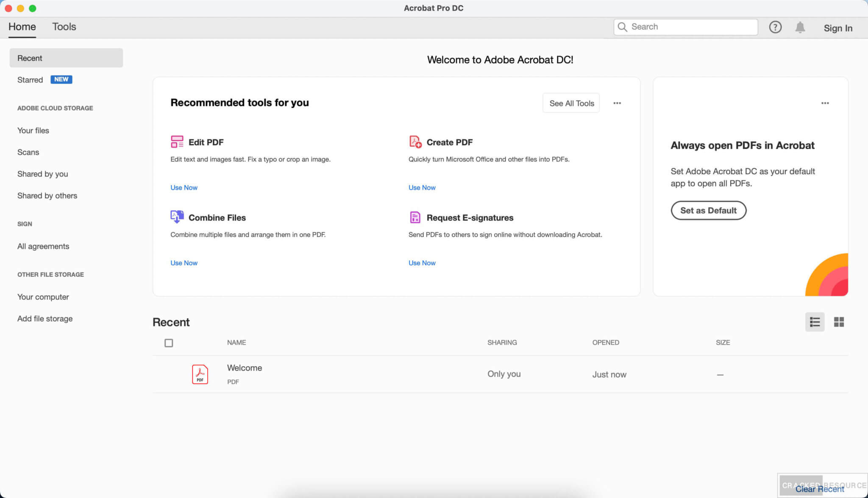Viewport: 868px width, 498px height.
Task: Click Sign In
Action: 838,28
